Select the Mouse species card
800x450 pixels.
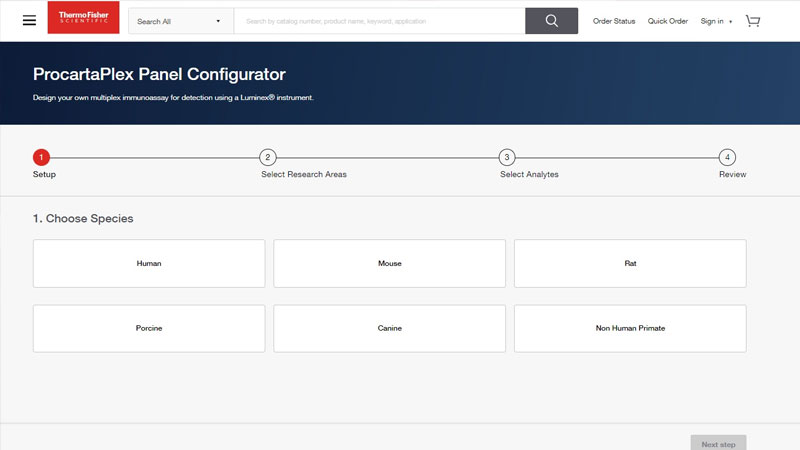pyautogui.click(x=389, y=263)
